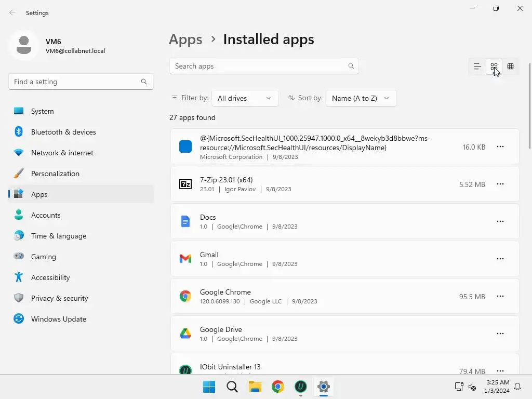Open more options for Microsoft.SecHealthUI entry
This screenshot has height=399, width=532.
click(x=500, y=147)
